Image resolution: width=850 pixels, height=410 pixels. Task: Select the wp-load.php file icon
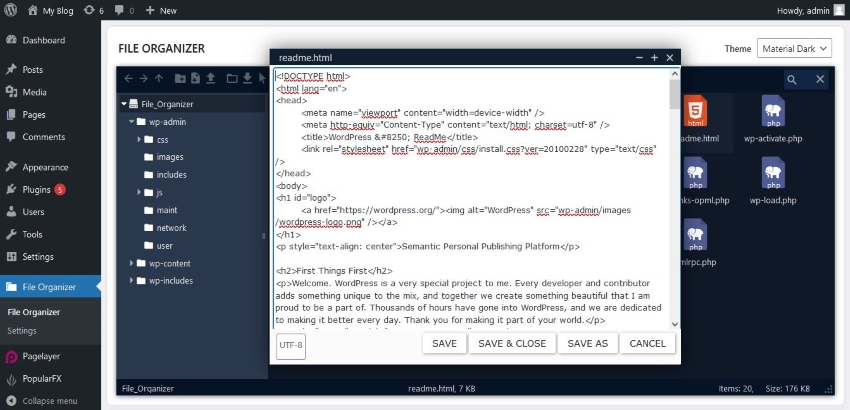[772, 172]
